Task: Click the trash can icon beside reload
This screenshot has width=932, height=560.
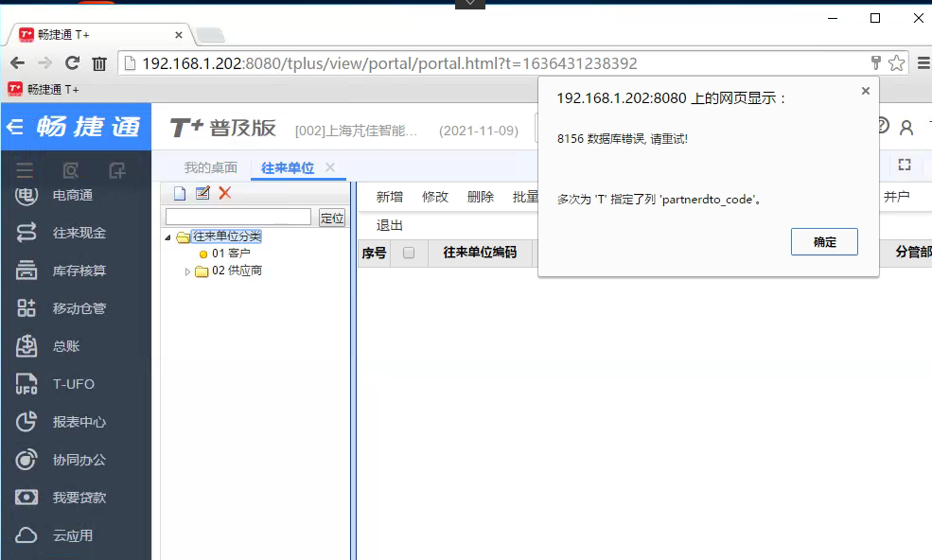Action: coord(99,63)
